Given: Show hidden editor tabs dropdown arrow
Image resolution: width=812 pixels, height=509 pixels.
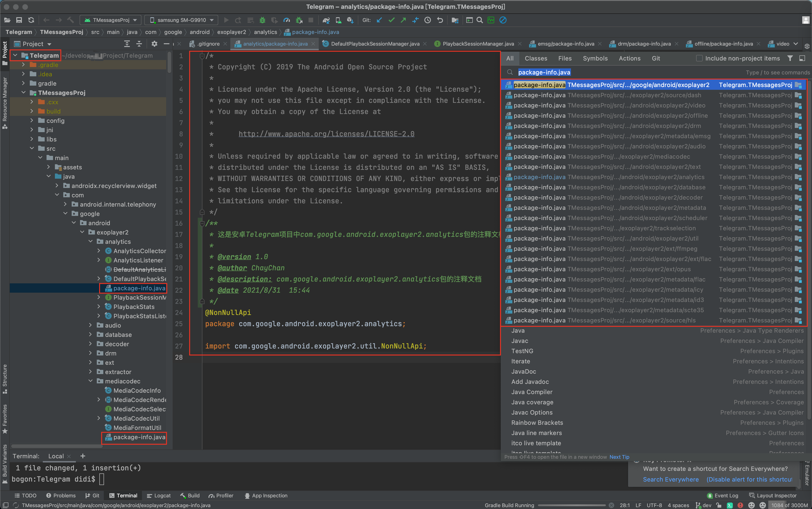Looking at the screenshot, I should click(795, 44).
